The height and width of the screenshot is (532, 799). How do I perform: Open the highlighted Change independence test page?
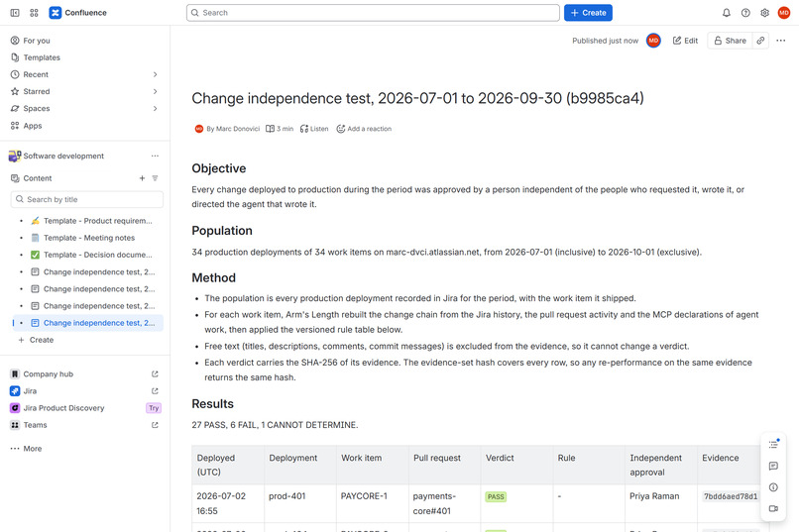click(x=87, y=323)
